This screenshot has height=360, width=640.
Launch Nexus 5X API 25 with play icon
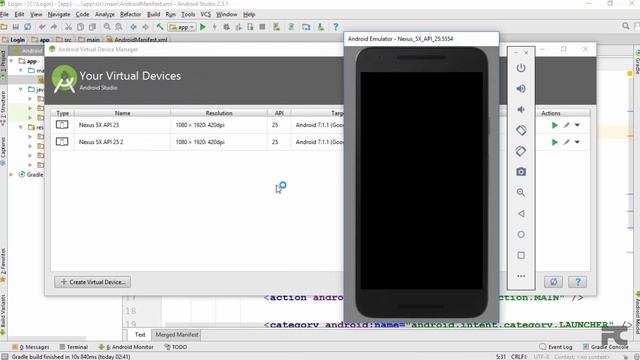click(554, 125)
